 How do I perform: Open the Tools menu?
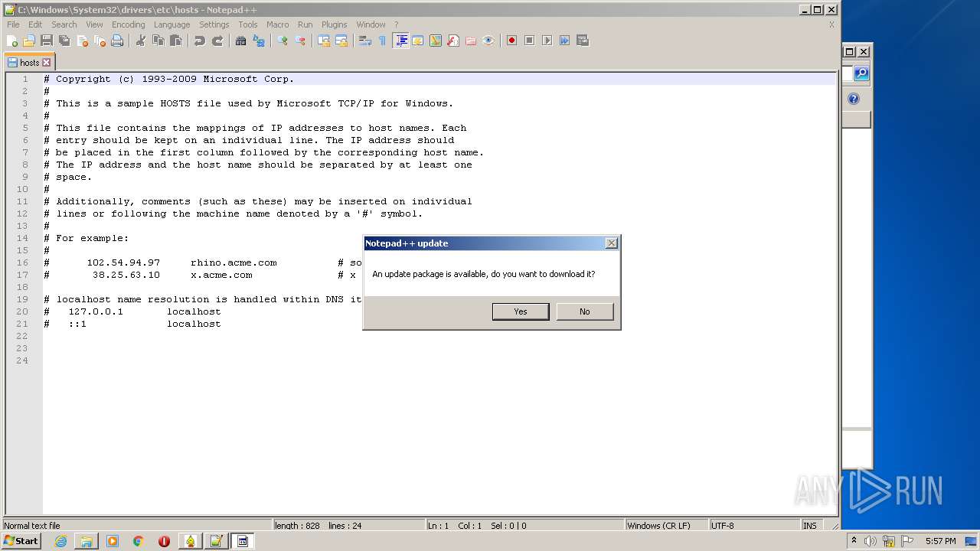point(248,24)
